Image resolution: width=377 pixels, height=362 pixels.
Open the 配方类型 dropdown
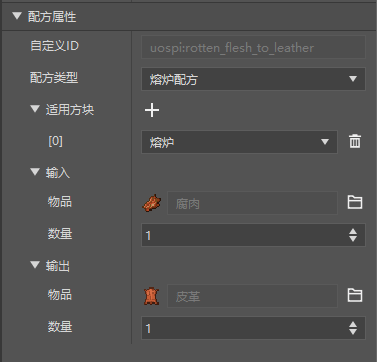253,79
